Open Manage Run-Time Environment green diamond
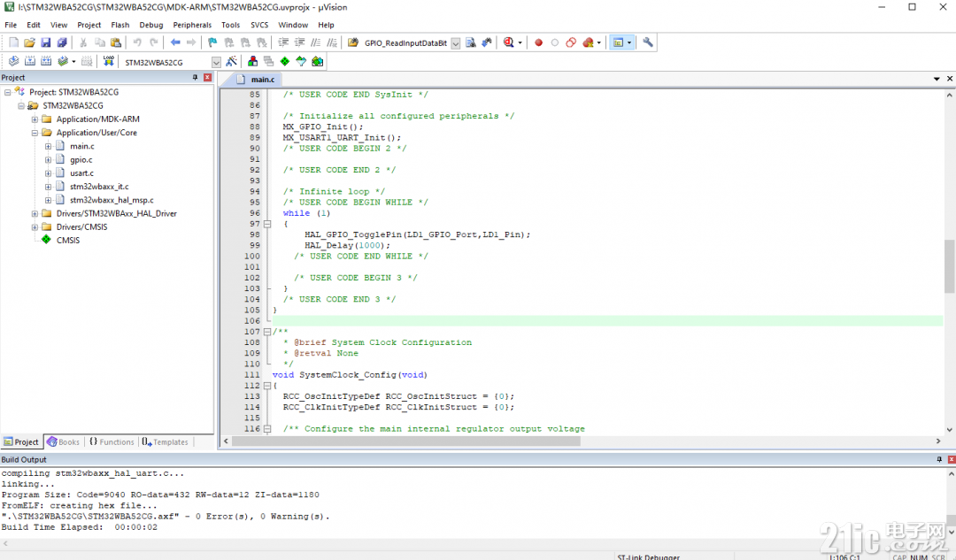Image resolution: width=956 pixels, height=560 pixels. click(x=285, y=62)
